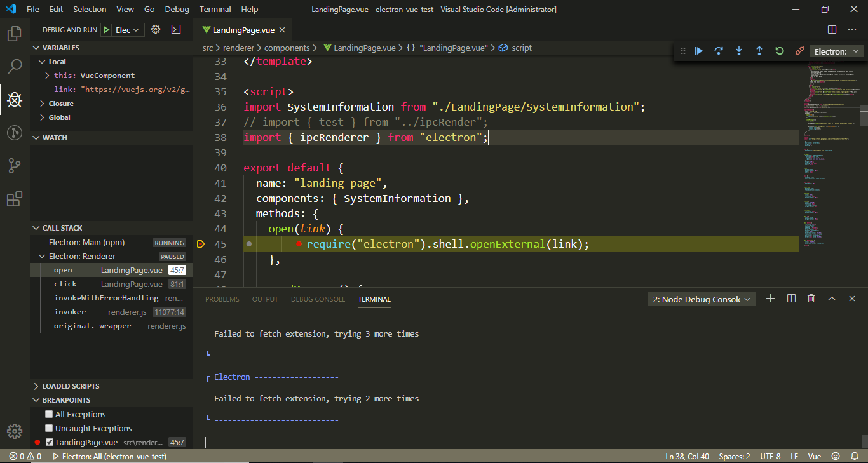Open the Extensions view icon

(14, 199)
